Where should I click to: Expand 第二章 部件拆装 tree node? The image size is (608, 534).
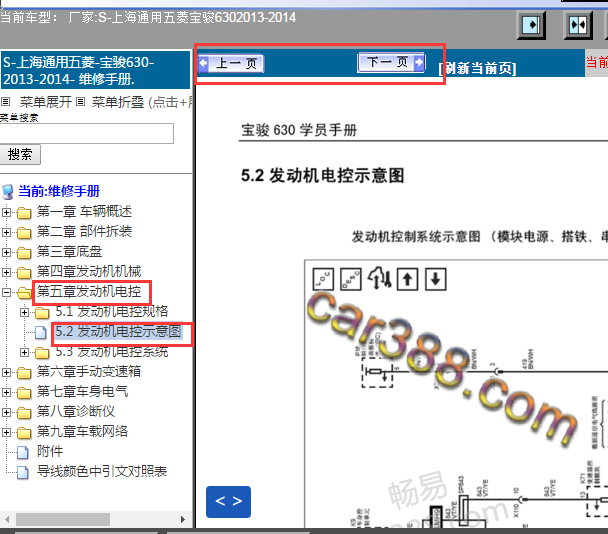pyautogui.click(x=6, y=232)
